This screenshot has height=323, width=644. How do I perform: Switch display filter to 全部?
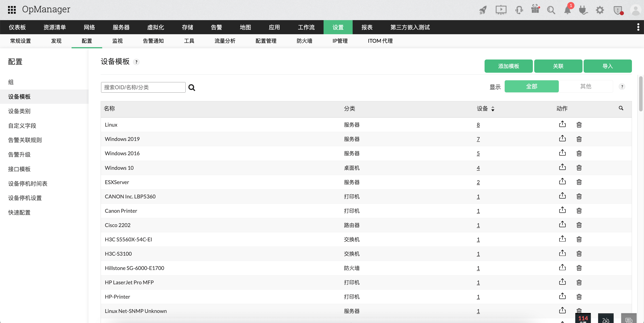point(531,87)
